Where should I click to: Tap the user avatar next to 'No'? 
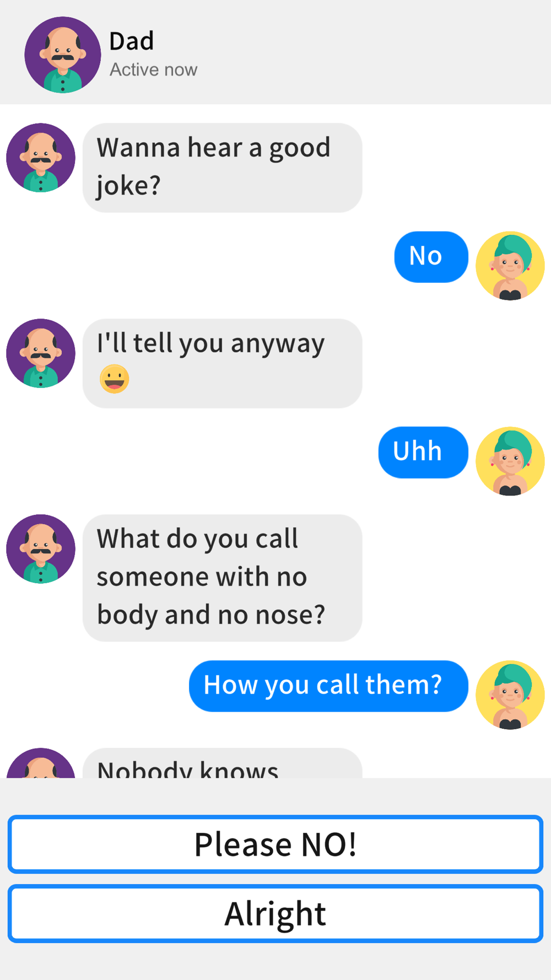click(510, 266)
